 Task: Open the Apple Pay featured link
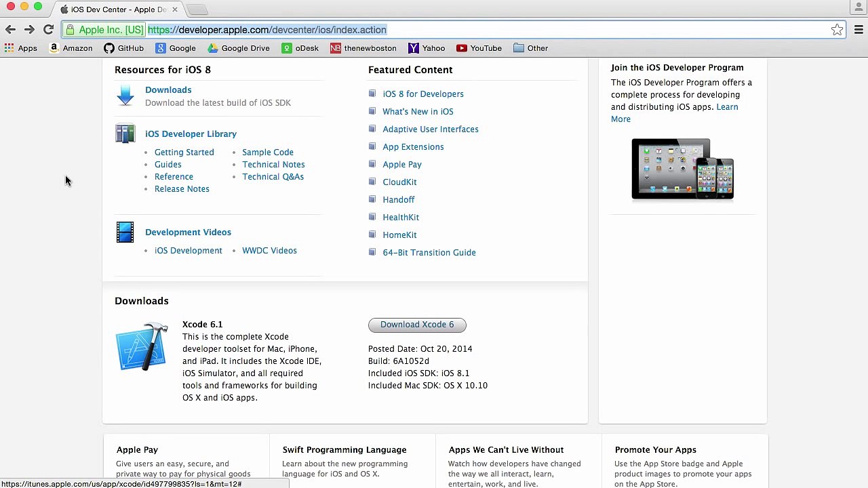click(402, 165)
